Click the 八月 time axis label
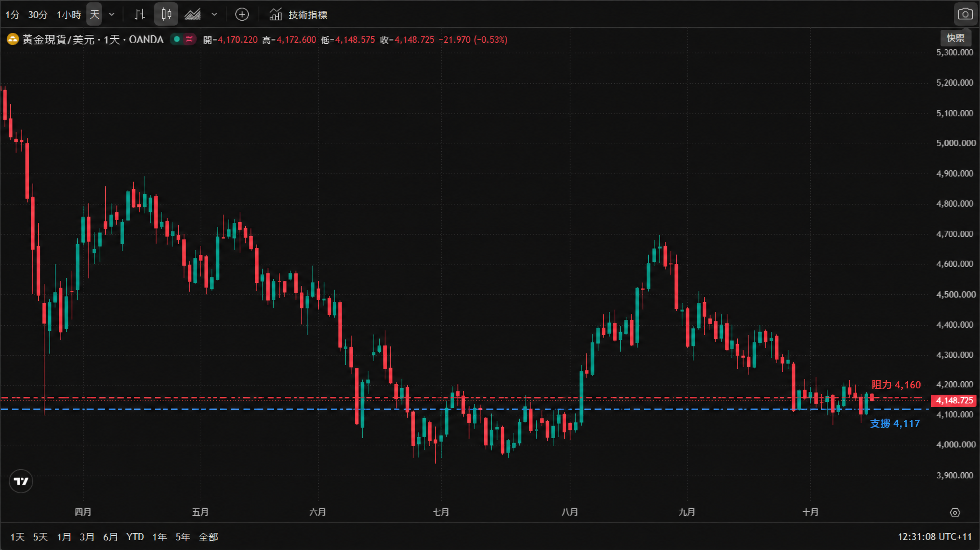Image resolution: width=980 pixels, height=550 pixels. 570,512
